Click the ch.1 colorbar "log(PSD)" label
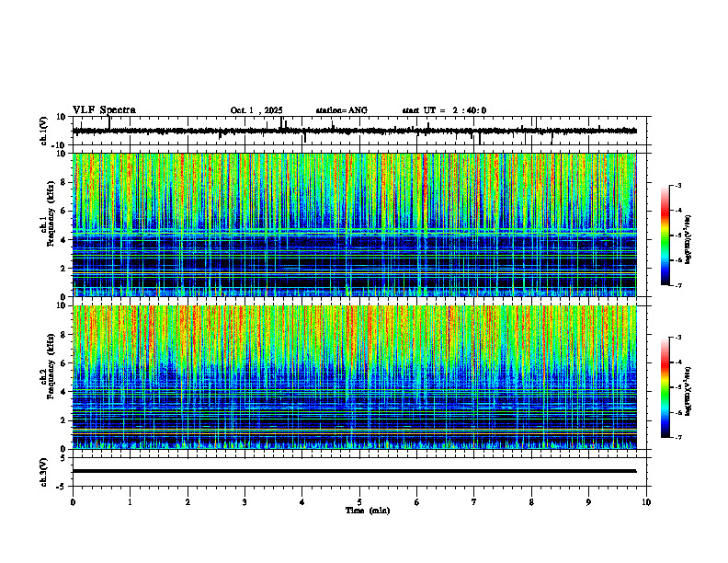This screenshot has width=728, height=563. point(688,240)
